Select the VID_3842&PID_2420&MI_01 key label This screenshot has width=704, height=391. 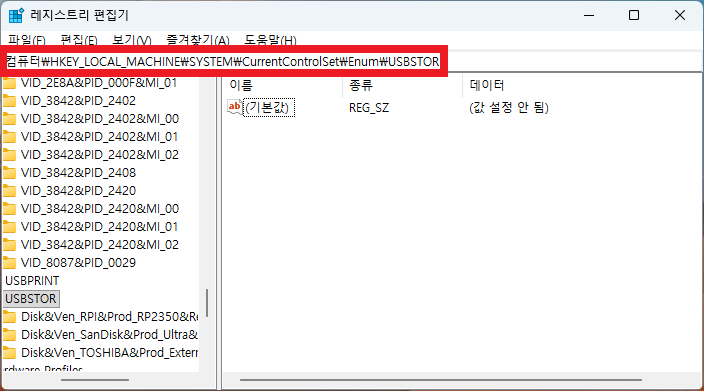99,227
